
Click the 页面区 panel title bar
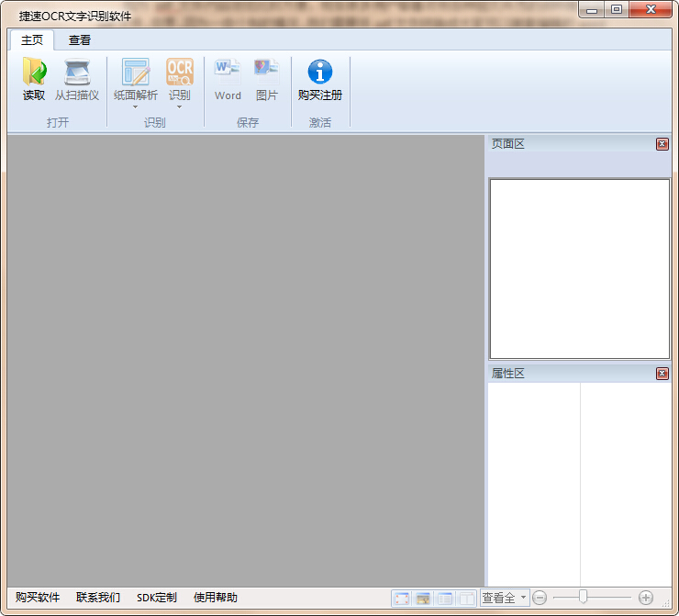tap(579, 144)
